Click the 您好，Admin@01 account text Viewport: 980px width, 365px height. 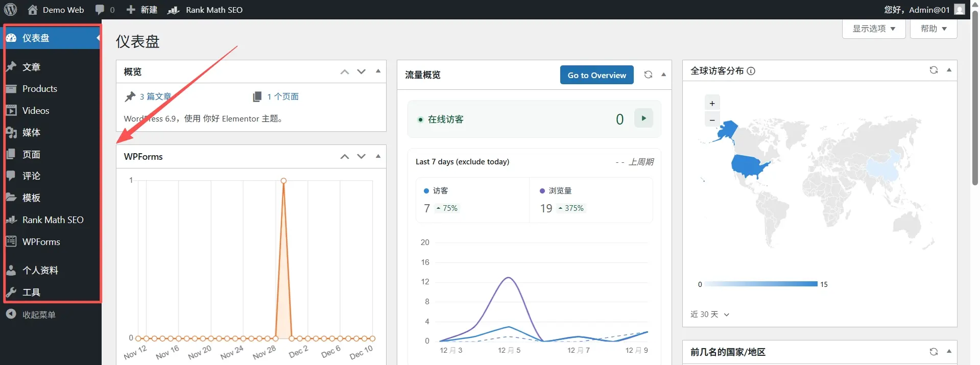point(917,10)
